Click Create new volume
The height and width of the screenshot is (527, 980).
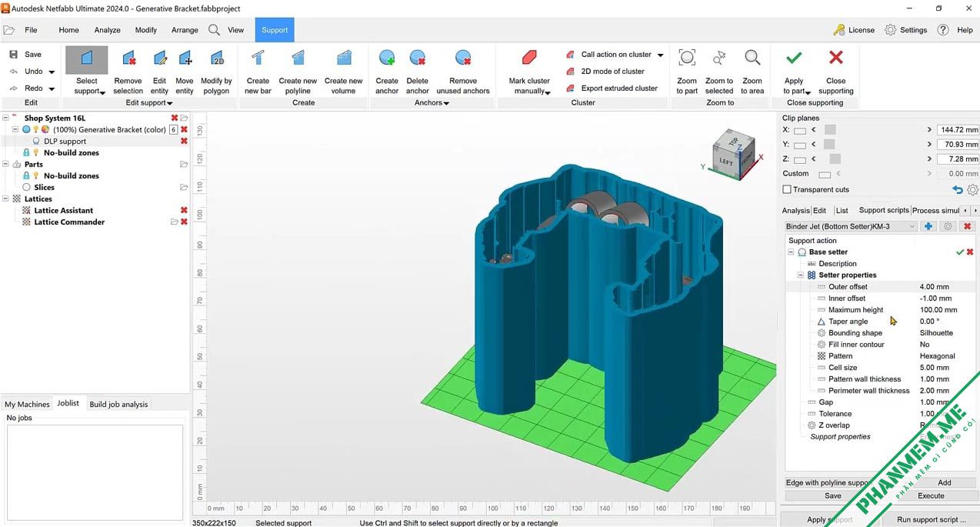[343, 72]
